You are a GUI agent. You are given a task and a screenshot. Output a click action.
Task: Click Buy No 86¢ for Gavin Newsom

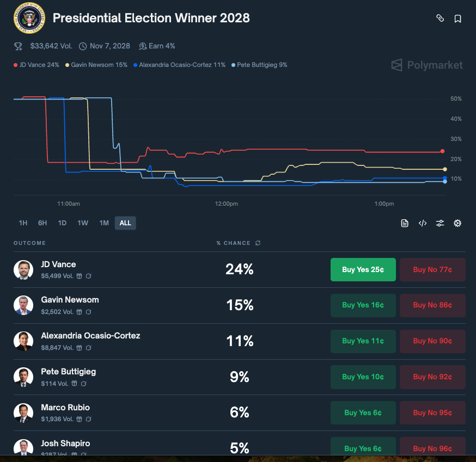[432, 305]
